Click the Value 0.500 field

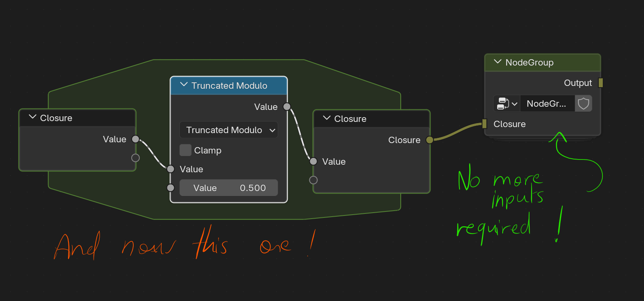229,188
